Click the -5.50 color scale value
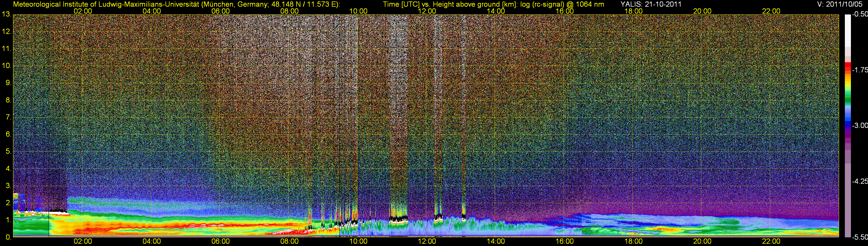868x246 pixels. 860,237
